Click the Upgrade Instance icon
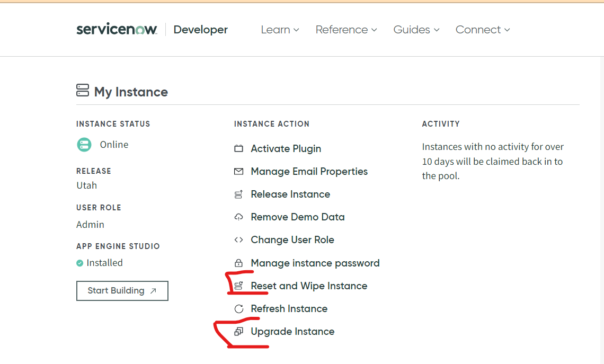The height and width of the screenshot is (364, 604). click(x=239, y=331)
